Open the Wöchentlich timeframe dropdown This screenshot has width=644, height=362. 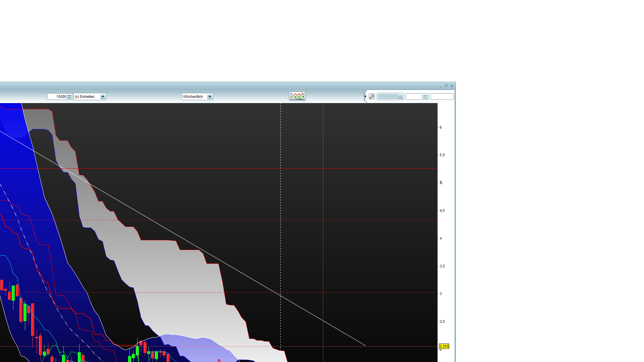(210, 97)
